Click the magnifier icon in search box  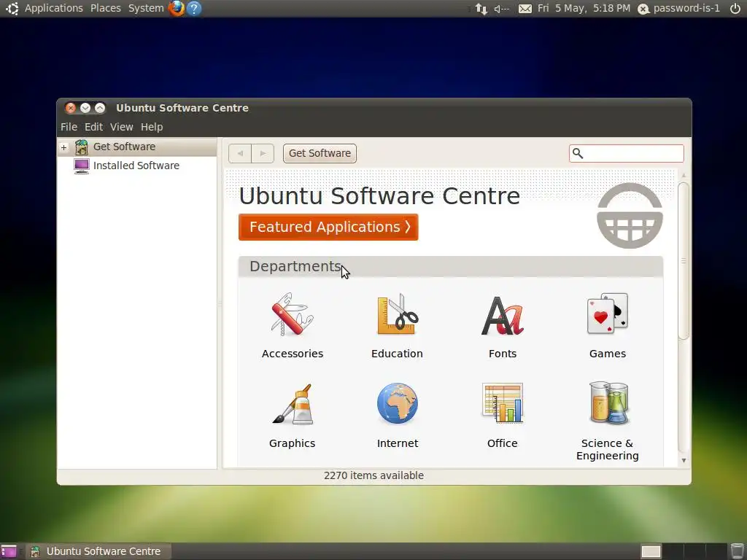[x=578, y=153]
